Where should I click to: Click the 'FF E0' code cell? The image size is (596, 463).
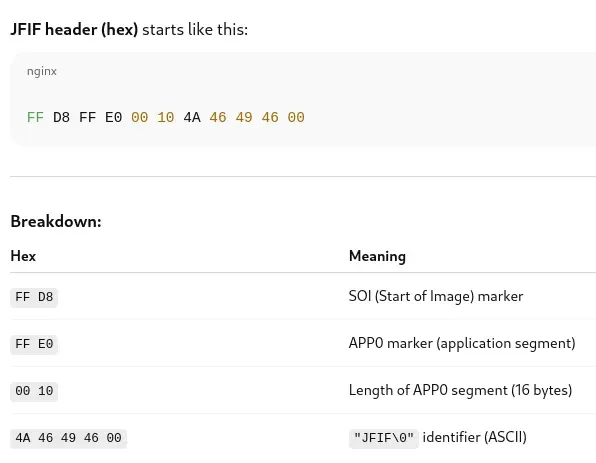click(34, 344)
